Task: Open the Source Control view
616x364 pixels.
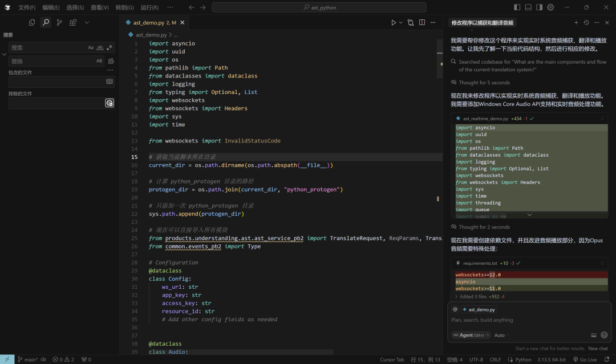Action: [x=59, y=22]
